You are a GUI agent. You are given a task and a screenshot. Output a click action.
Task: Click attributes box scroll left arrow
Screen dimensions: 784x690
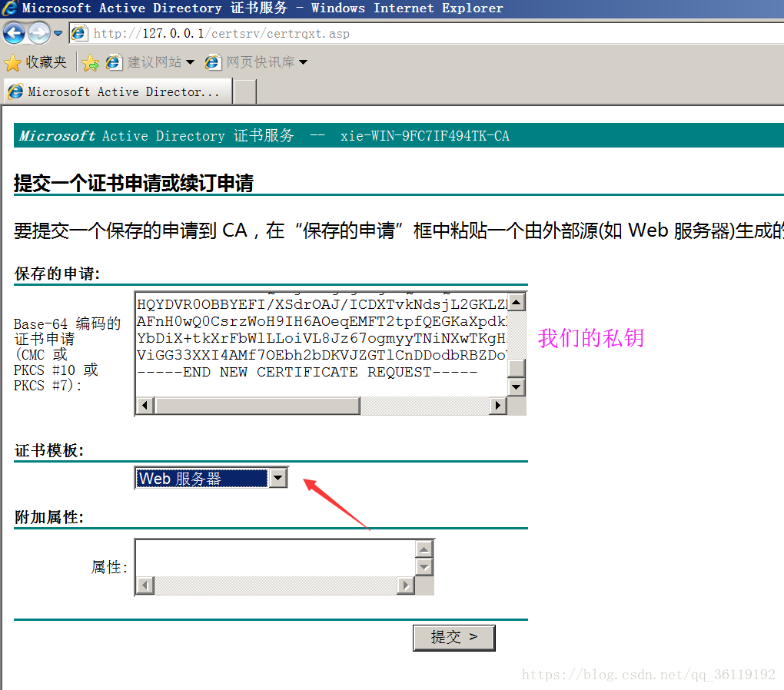(x=145, y=585)
